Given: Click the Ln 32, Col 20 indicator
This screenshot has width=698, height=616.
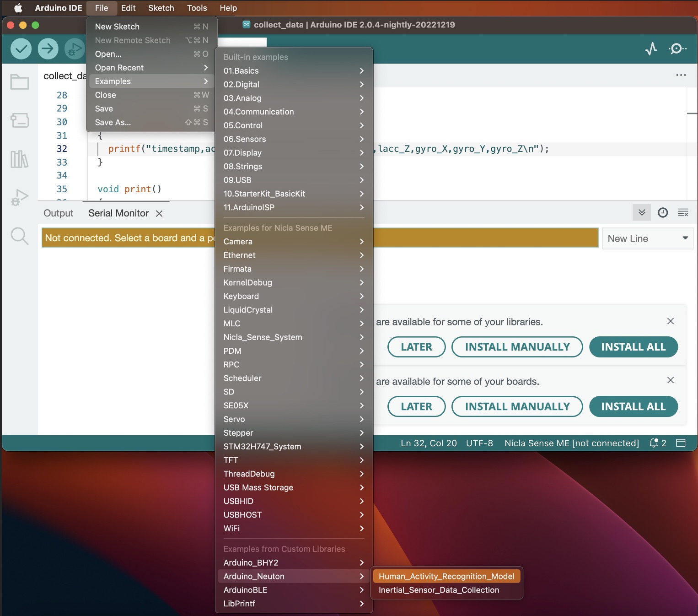Looking at the screenshot, I should click(429, 443).
